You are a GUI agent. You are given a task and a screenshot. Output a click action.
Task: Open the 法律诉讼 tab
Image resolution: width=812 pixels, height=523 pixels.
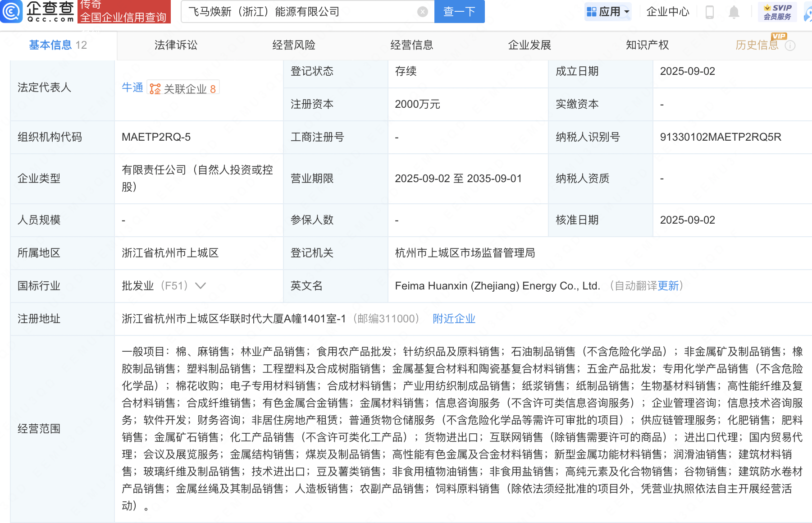point(176,45)
